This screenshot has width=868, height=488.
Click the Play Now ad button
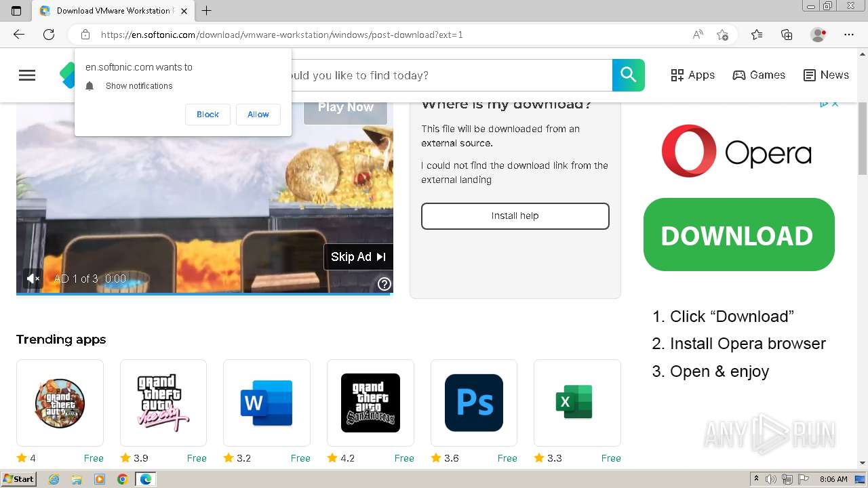point(345,107)
